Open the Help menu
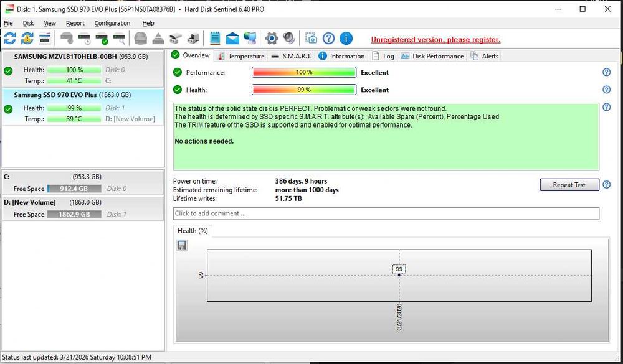The width and height of the screenshot is (623, 364). coord(148,23)
